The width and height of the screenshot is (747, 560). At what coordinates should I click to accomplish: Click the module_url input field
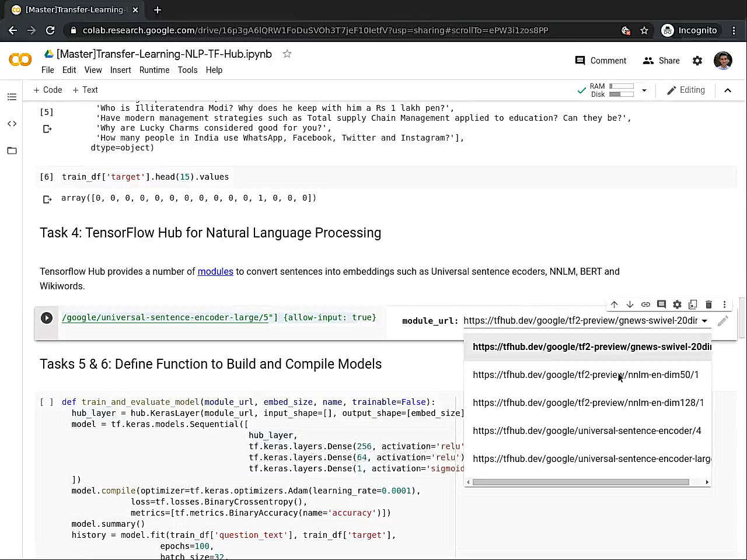click(x=580, y=321)
